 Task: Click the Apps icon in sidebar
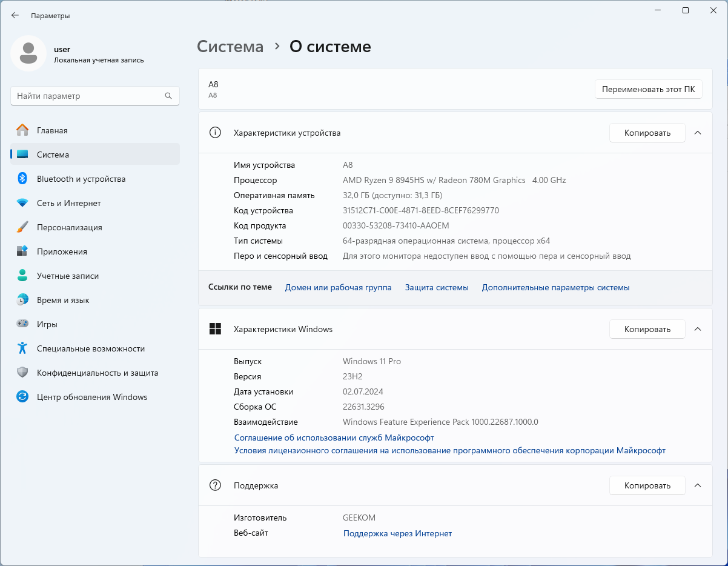click(x=22, y=251)
